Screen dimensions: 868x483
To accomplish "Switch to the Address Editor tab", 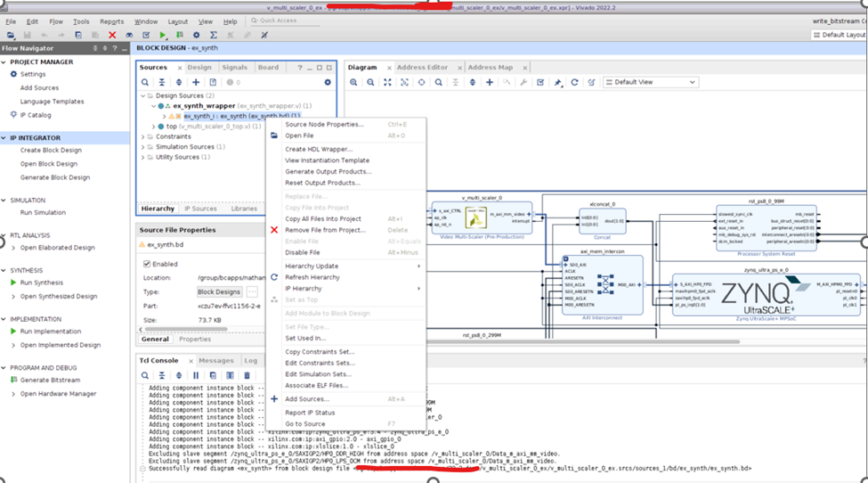I will point(422,68).
